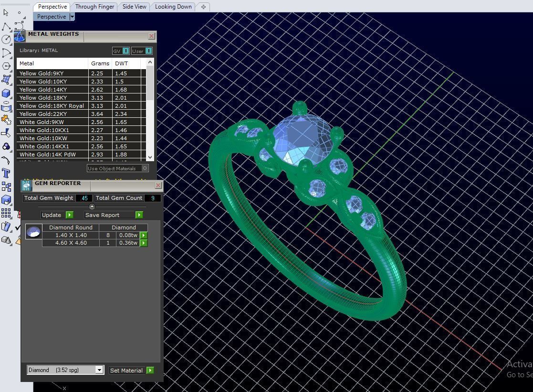Click the diamond gem thumbnail
Viewport: 533px width, 392px height.
(x=34, y=232)
